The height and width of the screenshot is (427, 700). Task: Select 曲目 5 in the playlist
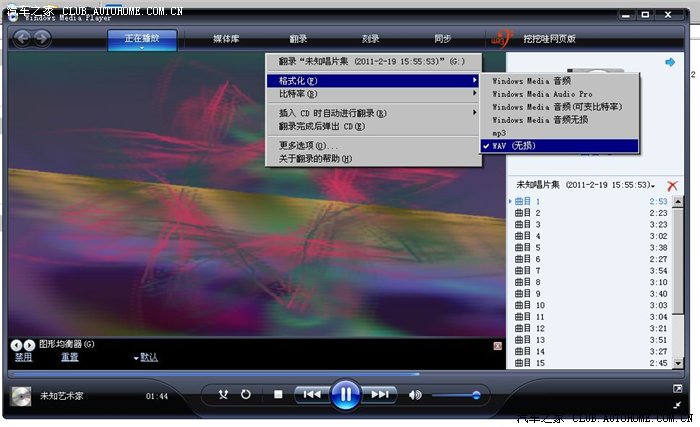tap(527, 247)
